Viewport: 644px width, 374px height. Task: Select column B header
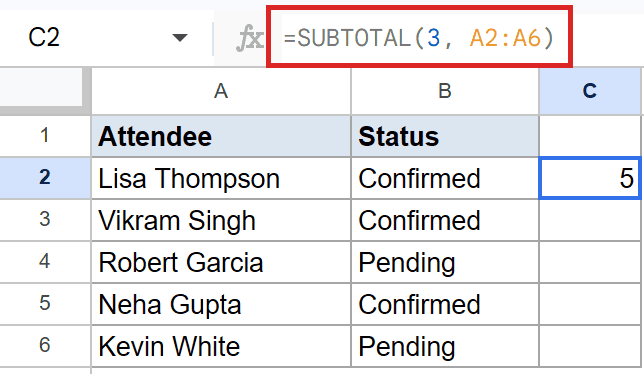(x=445, y=91)
